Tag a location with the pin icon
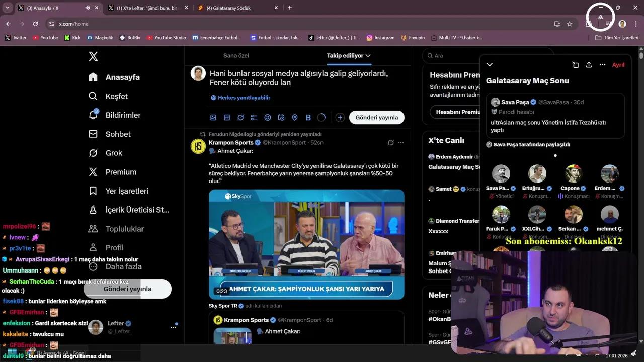The height and width of the screenshot is (362, 644). pos(295,117)
